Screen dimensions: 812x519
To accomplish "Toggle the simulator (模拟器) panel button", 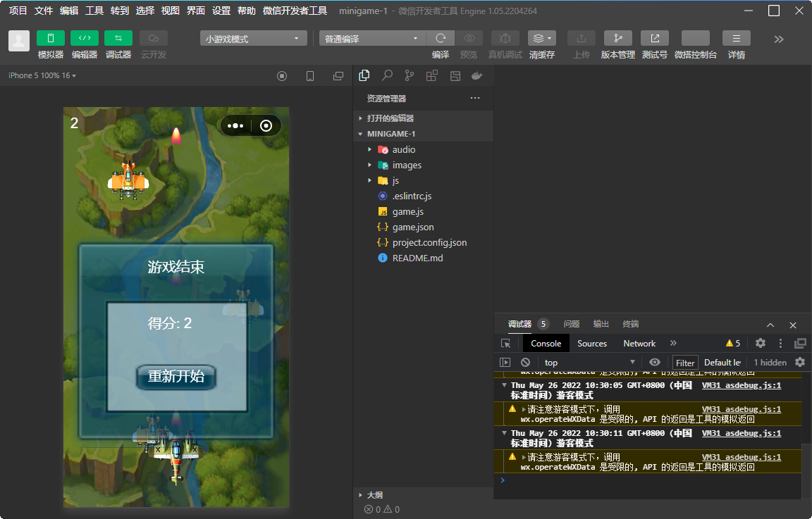I will 50,38.
